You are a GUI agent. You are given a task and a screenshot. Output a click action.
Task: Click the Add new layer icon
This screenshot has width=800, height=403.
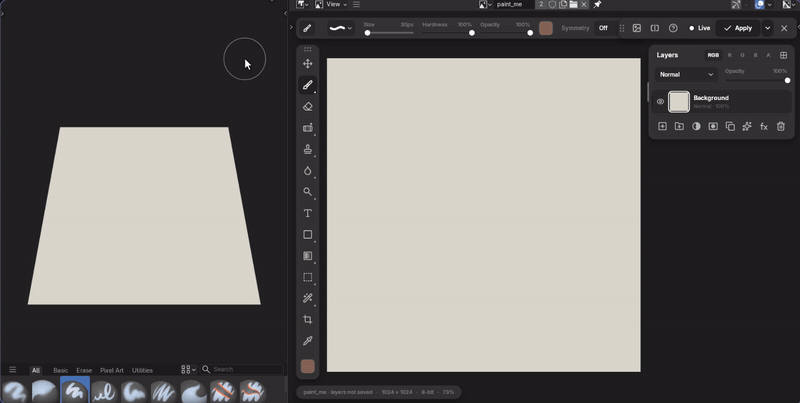[x=662, y=127]
